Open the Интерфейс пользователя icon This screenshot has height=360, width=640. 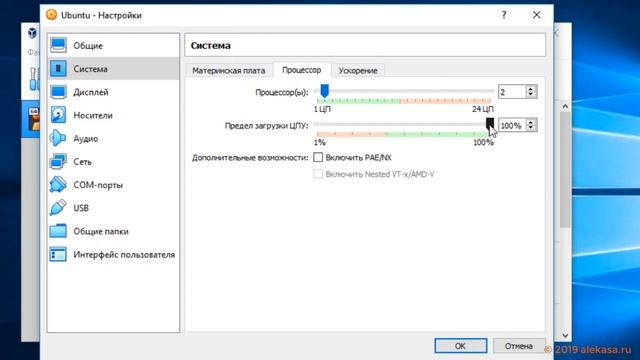[58, 254]
